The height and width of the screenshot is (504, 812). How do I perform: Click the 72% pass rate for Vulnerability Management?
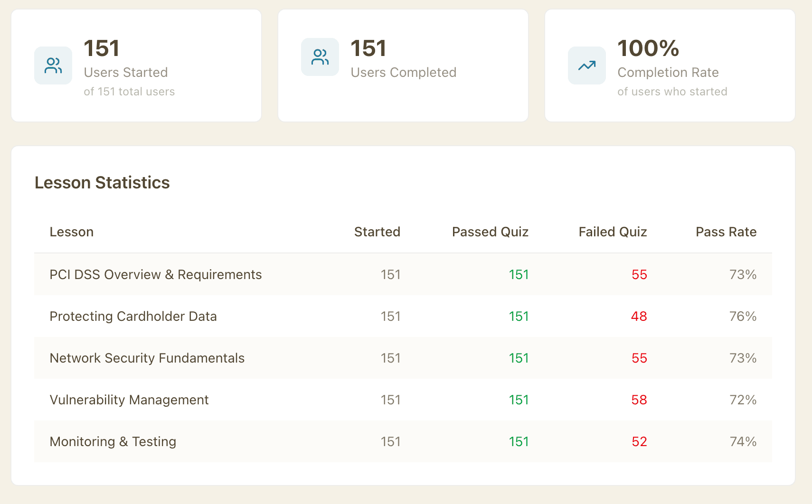[743, 400]
